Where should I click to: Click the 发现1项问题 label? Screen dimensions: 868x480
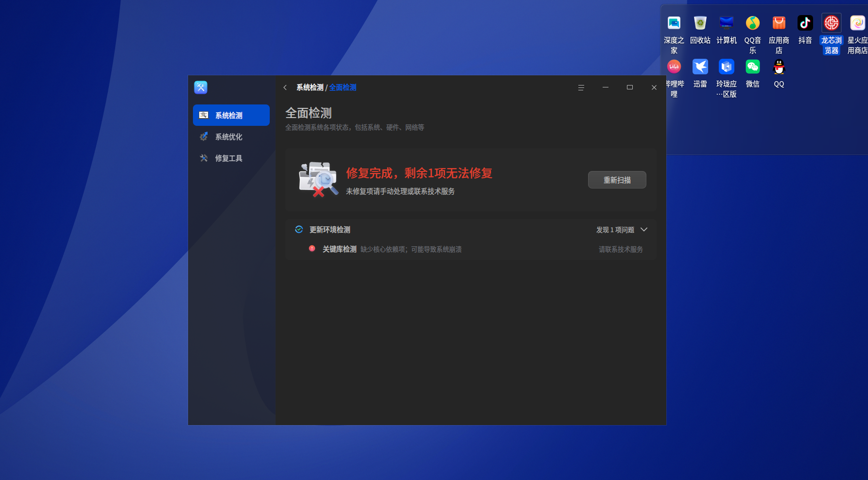pos(615,230)
